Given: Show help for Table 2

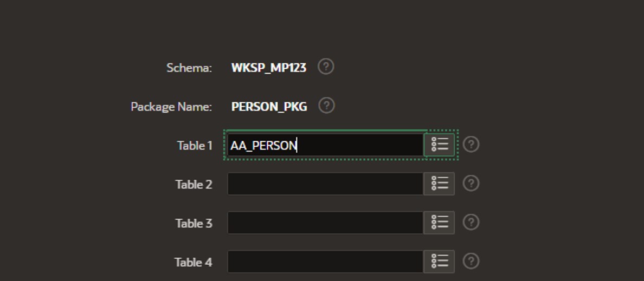Looking at the screenshot, I should point(471,184).
